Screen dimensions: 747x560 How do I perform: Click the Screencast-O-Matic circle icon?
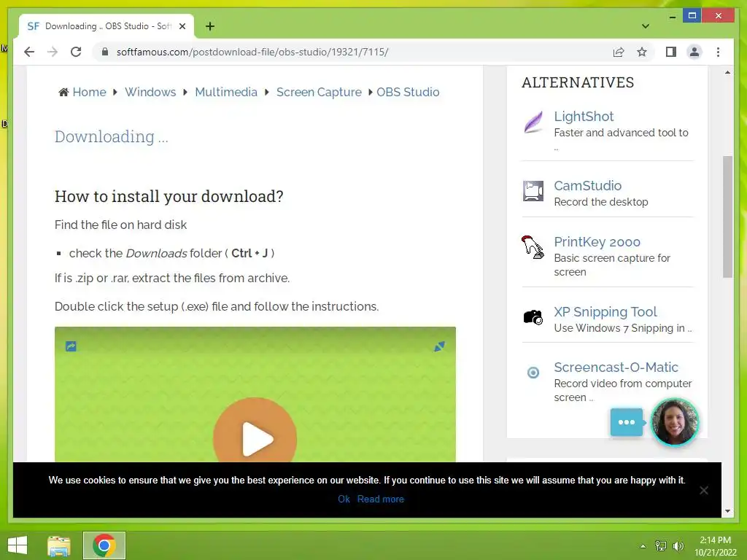pyautogui.click(x=533, y=373)
